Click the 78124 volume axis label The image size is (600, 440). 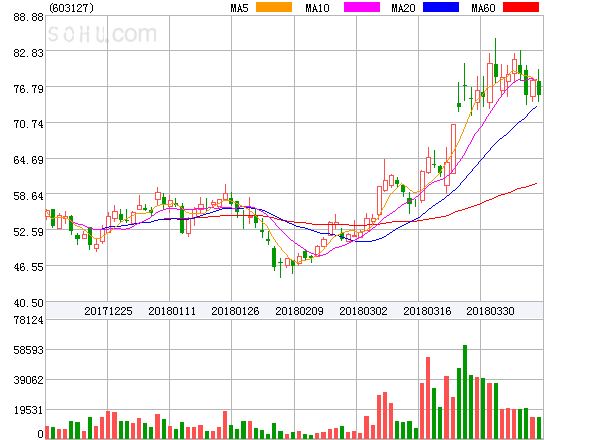pos(28,320)
